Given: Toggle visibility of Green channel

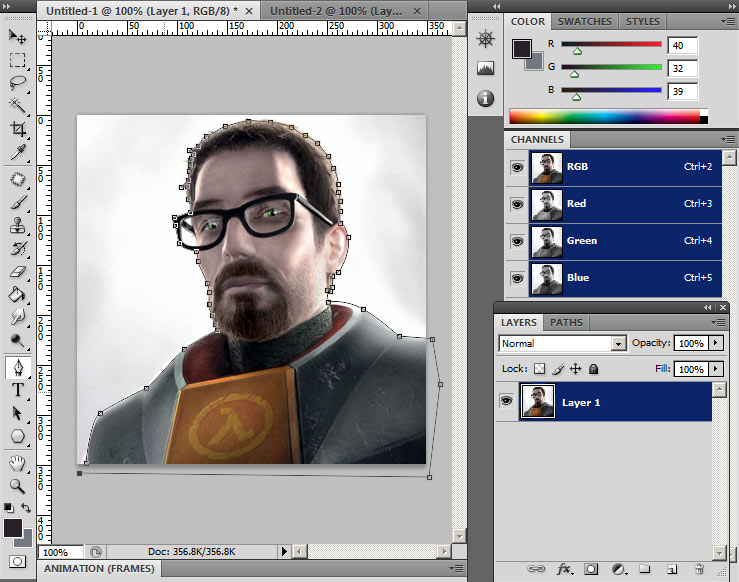Looking at the screenshot, I should [517, 241].
